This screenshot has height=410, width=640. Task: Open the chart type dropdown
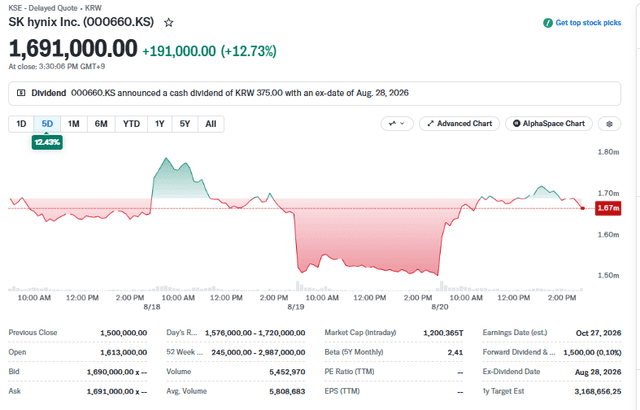[x=397, y=124]
